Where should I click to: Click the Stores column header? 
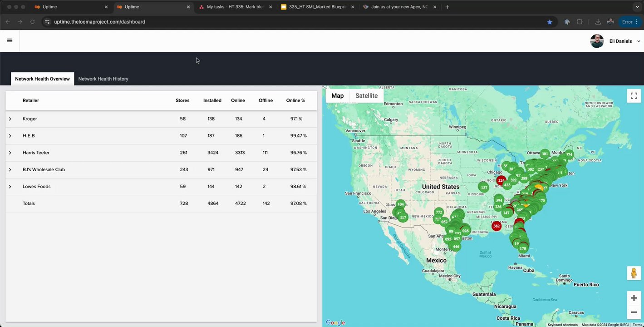182,100
